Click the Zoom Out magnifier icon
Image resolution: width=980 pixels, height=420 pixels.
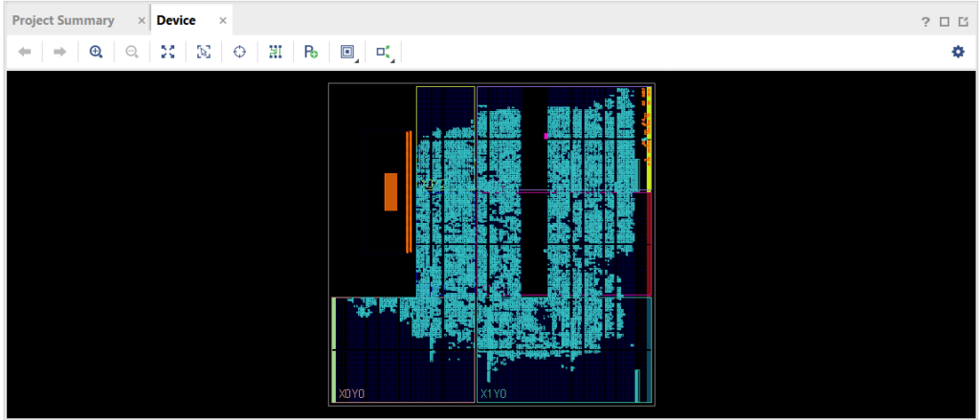132,53
